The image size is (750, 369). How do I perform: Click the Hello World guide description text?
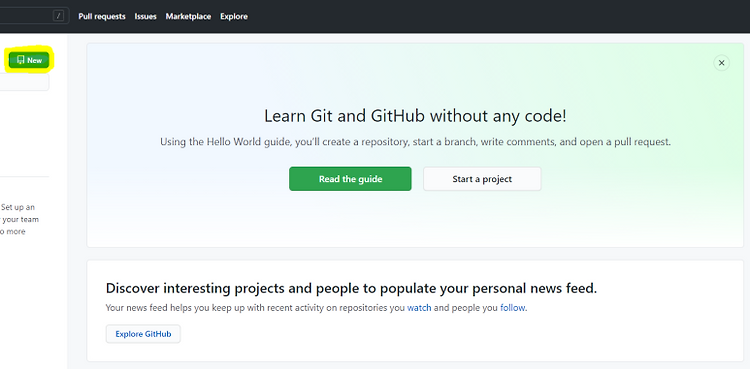pos(415,142)
